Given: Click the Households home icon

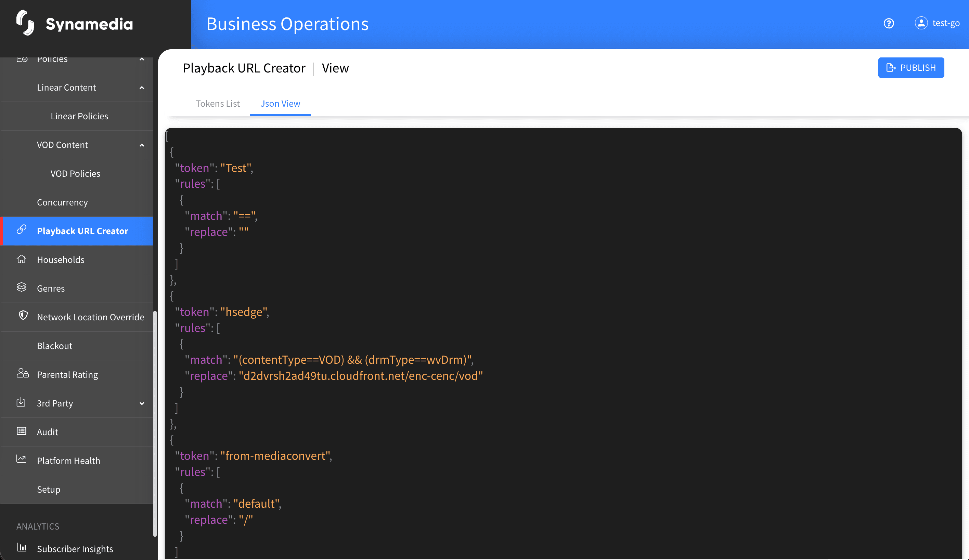Looking at the screenshot, I should (x=22, y=259).
